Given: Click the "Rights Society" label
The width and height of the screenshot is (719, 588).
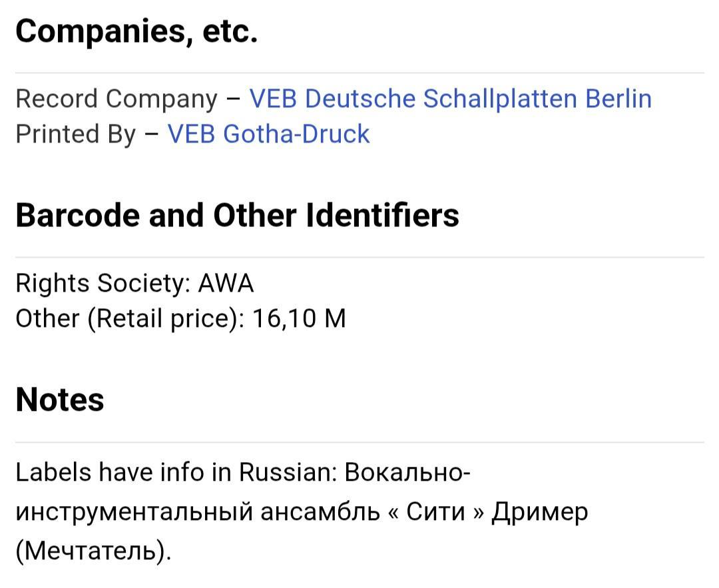Looking at the screenshot, I should click(103, 283).
